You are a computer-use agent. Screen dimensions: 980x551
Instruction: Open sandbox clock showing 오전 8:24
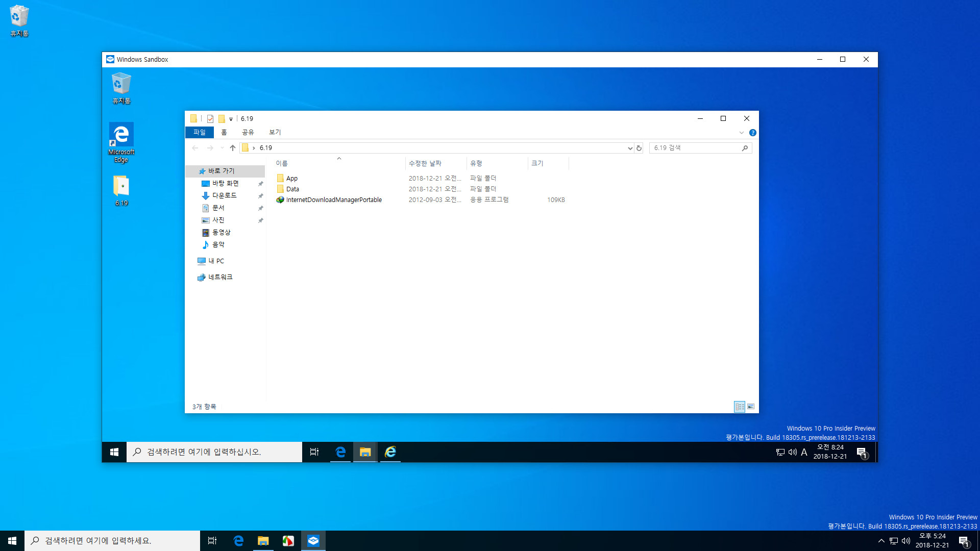(830, 452)
